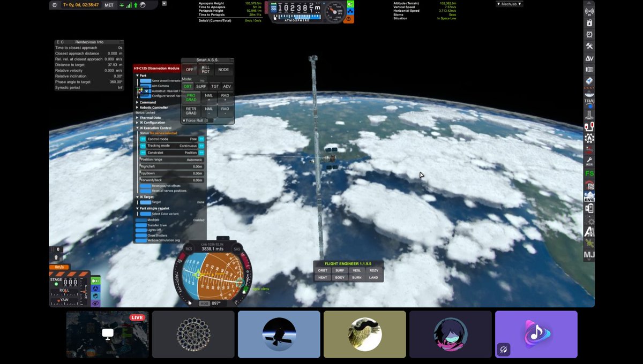Collapse the IK Execution Control section
Viewport: 643px width, 364px height.
(137, 128)
